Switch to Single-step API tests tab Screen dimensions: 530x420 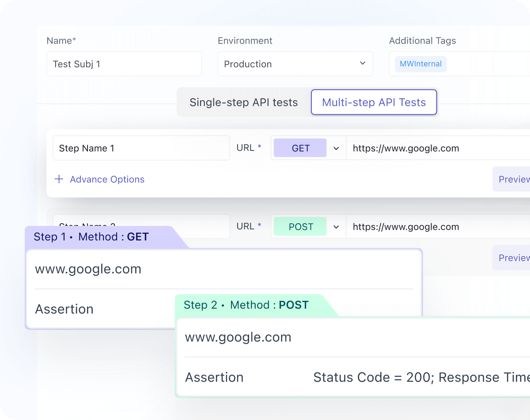tap(244, 102)
